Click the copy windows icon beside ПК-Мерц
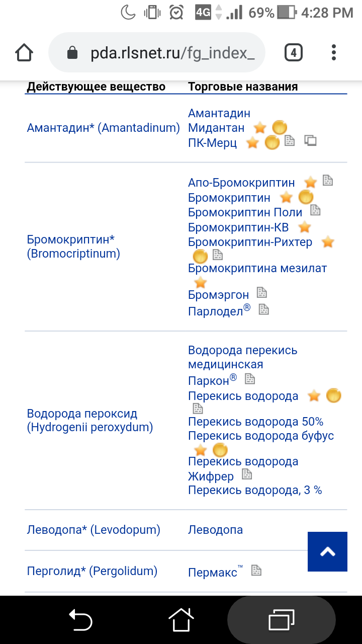 pyautogui.click(x=310, y=141)
